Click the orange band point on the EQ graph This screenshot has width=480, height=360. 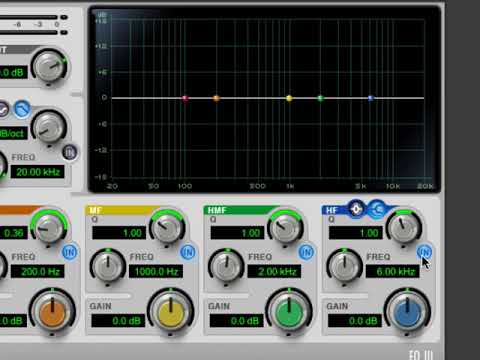pyautogui.click(x=216, y=98)
